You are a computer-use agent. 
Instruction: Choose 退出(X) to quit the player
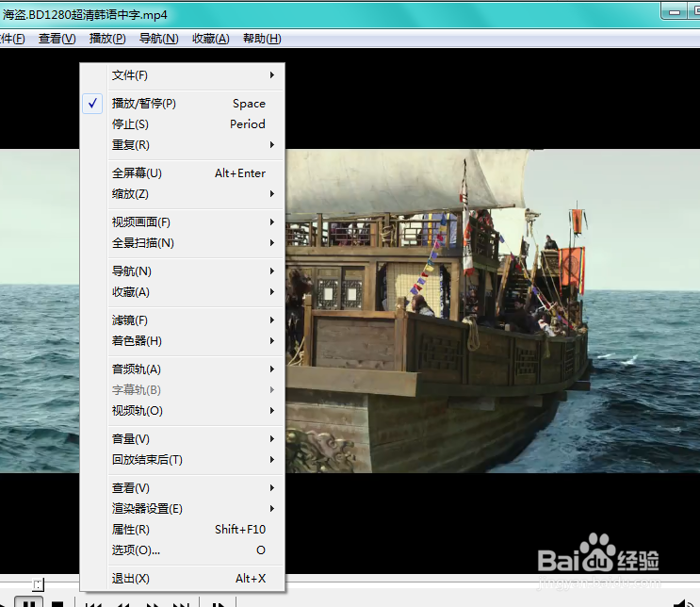click(182, 579)
